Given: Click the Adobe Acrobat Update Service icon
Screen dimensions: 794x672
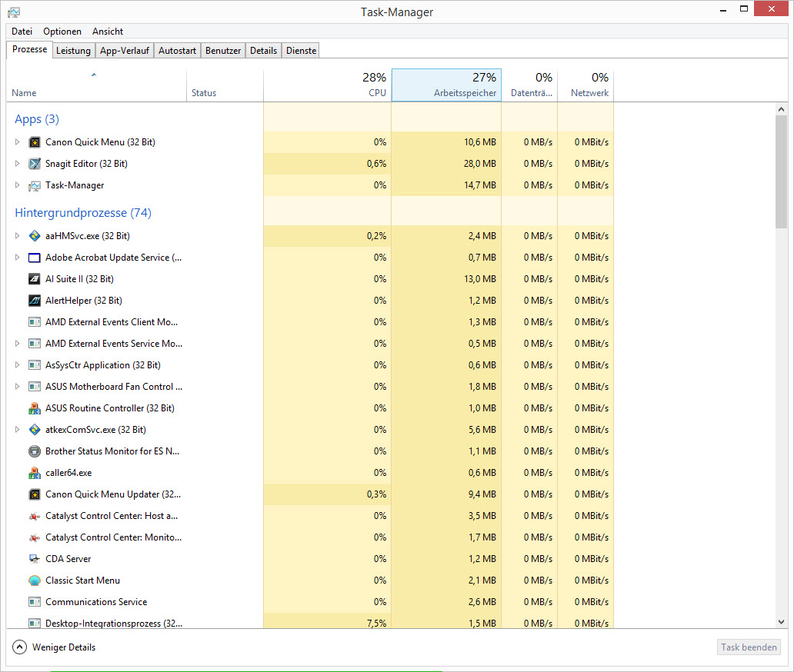Looking at the screenshot, I should [35, 258].
